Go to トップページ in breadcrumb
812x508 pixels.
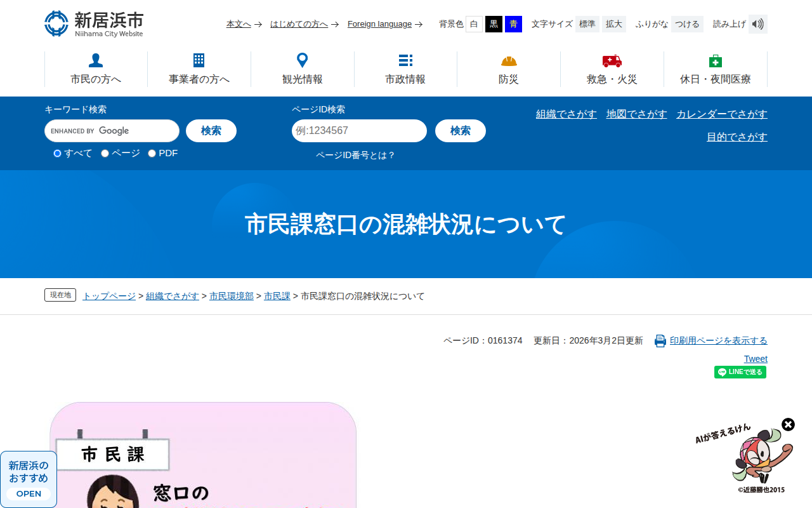point(109,296)
